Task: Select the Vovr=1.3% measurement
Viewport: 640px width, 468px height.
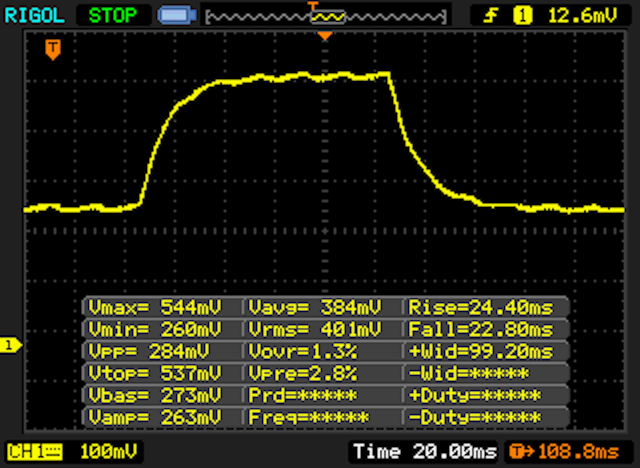Action: coord(303,351)
